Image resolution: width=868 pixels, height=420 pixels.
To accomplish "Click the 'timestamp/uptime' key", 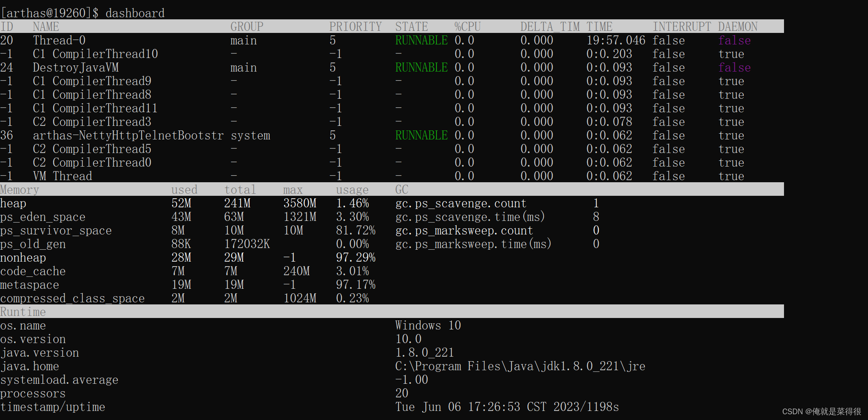I will (53, 407).
